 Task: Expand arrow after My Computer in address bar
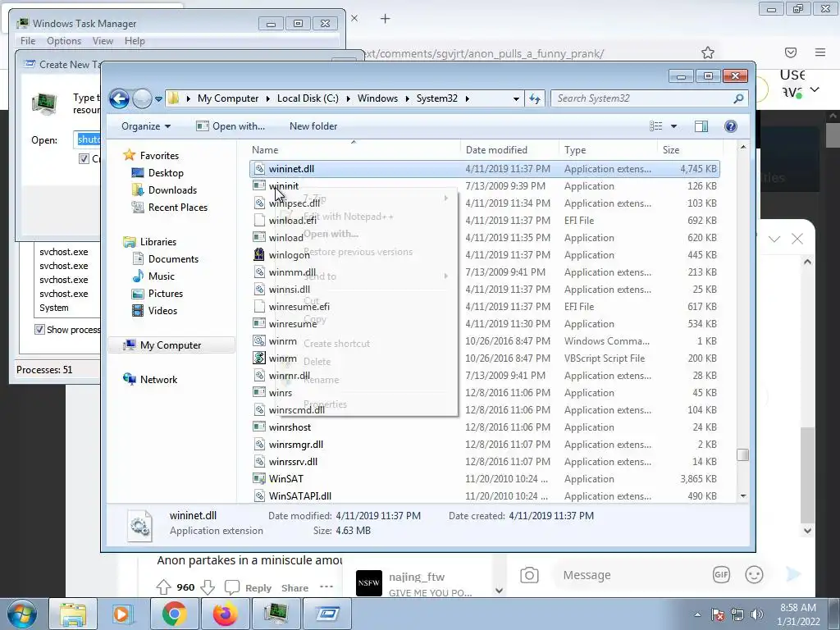[268, 98]
